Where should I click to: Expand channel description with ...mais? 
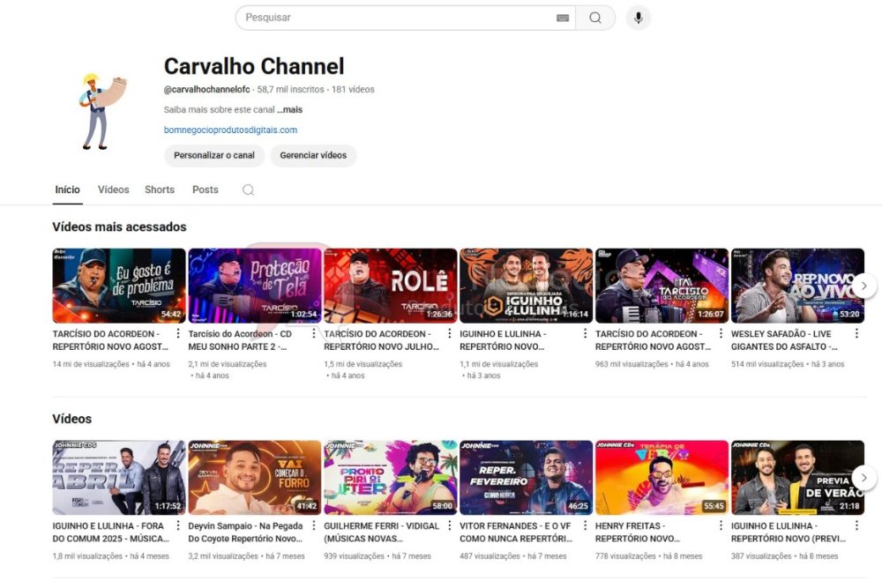(x=289, y=109)
